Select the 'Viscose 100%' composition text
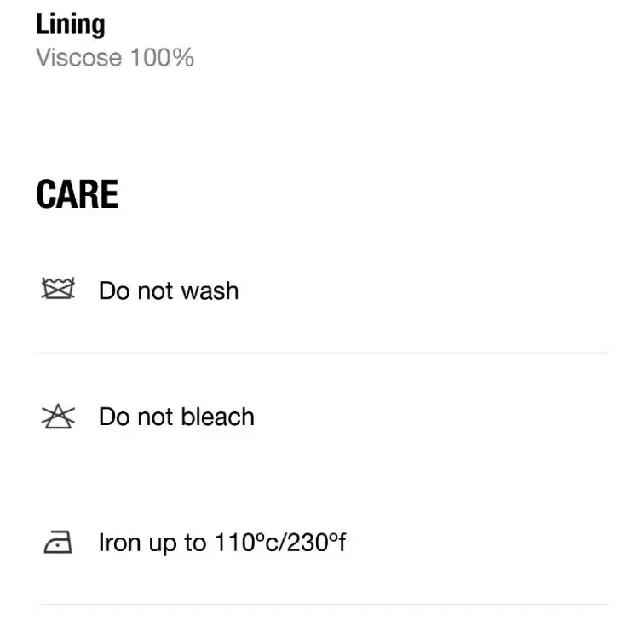This screenshot has width=644, height=644. tap(115, 57)
